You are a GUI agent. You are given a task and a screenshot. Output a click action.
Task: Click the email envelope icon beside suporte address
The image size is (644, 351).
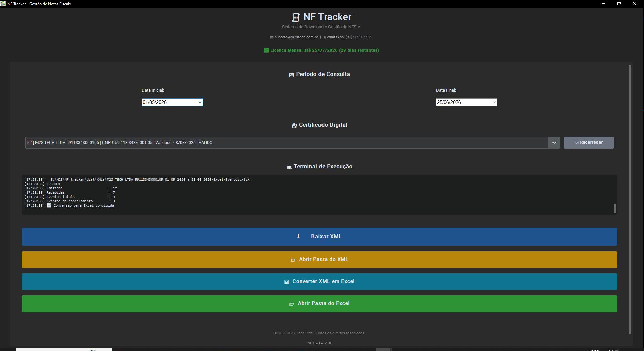click(272, 37)
